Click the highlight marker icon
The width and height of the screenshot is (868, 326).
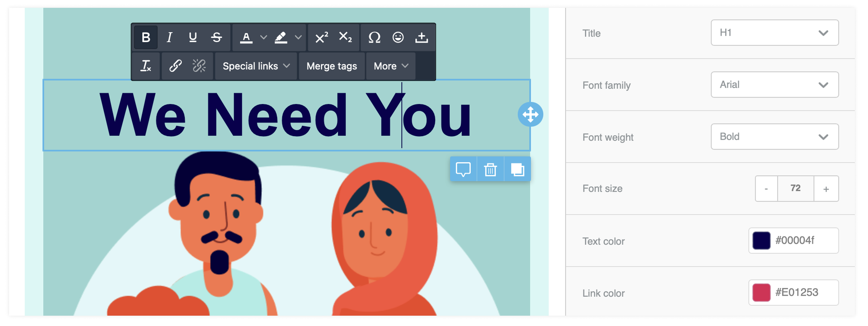tap(281, 38)
